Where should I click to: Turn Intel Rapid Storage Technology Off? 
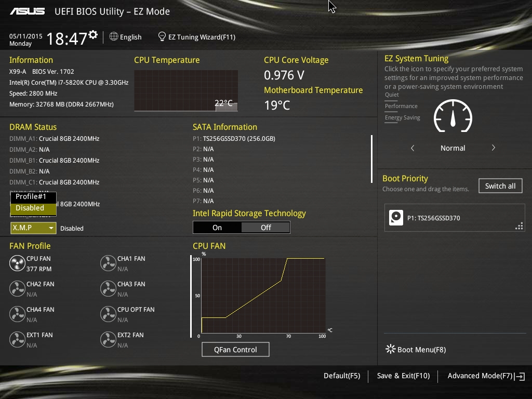pos(265,228)
